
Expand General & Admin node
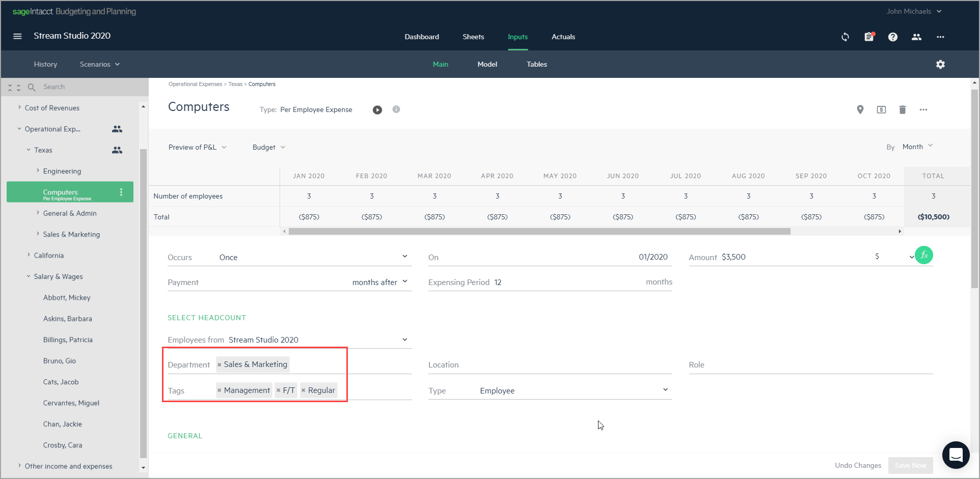(38, 213)
